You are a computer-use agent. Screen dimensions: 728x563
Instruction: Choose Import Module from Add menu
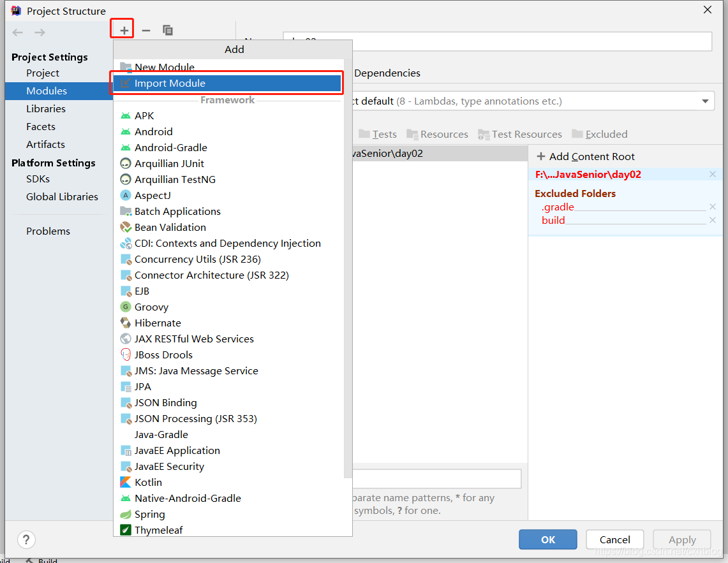pos(228,83)
